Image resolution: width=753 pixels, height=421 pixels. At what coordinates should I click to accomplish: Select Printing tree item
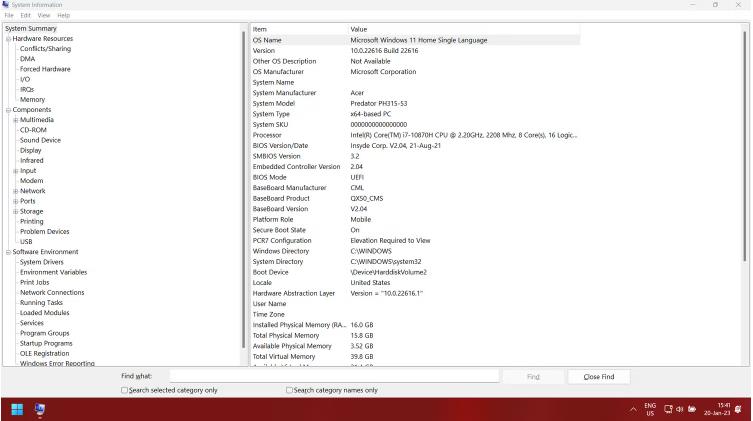31,221
